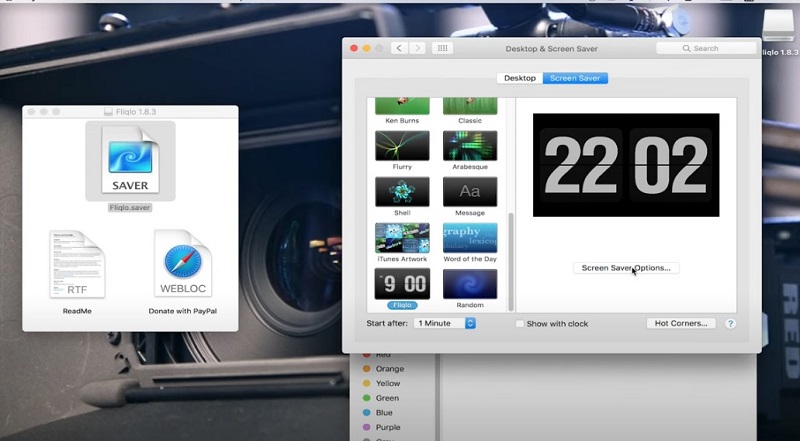Expand the Start after dropdown
Image resolution: width=800 pixels, height=441 pixels.
coord(445,324)
